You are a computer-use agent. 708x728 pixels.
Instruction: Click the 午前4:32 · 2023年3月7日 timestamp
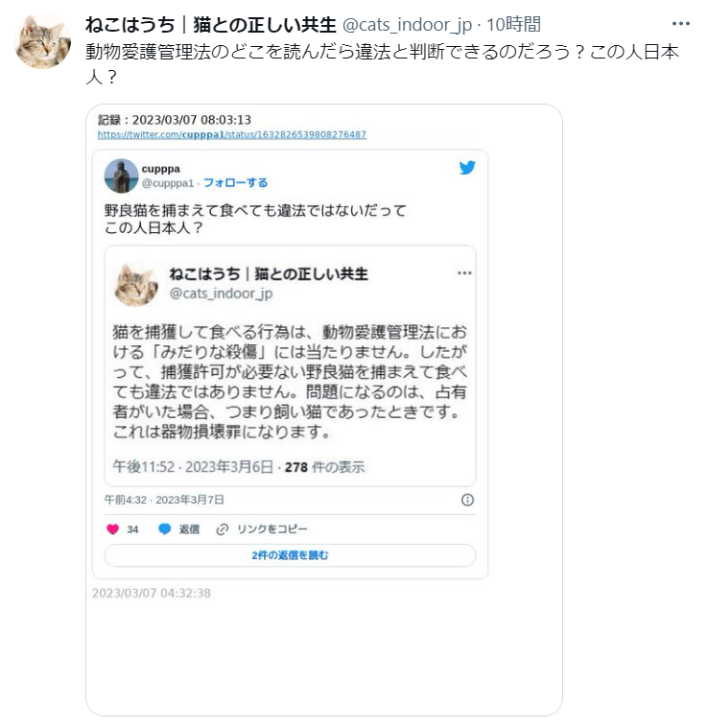tap(164, 500)
